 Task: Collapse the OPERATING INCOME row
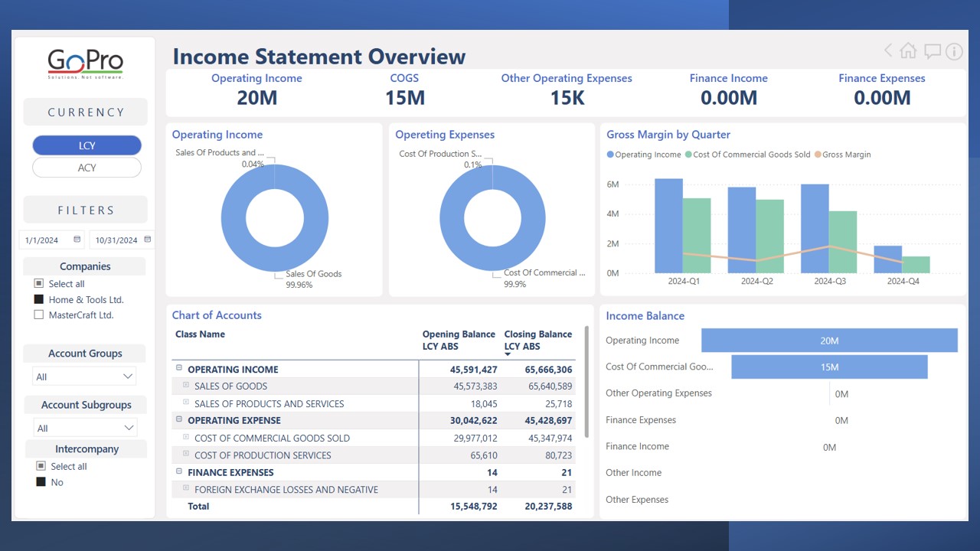[x=179, y=368]
